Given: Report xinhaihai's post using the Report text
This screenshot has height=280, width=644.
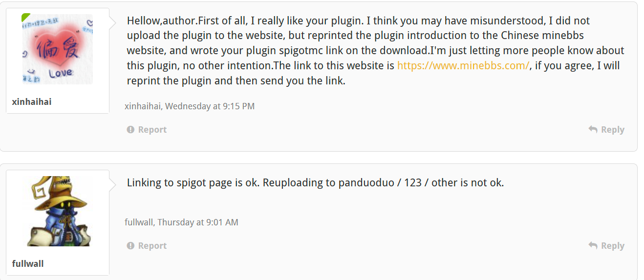Looking at the screenshot, I should click(x=152, y=130).
